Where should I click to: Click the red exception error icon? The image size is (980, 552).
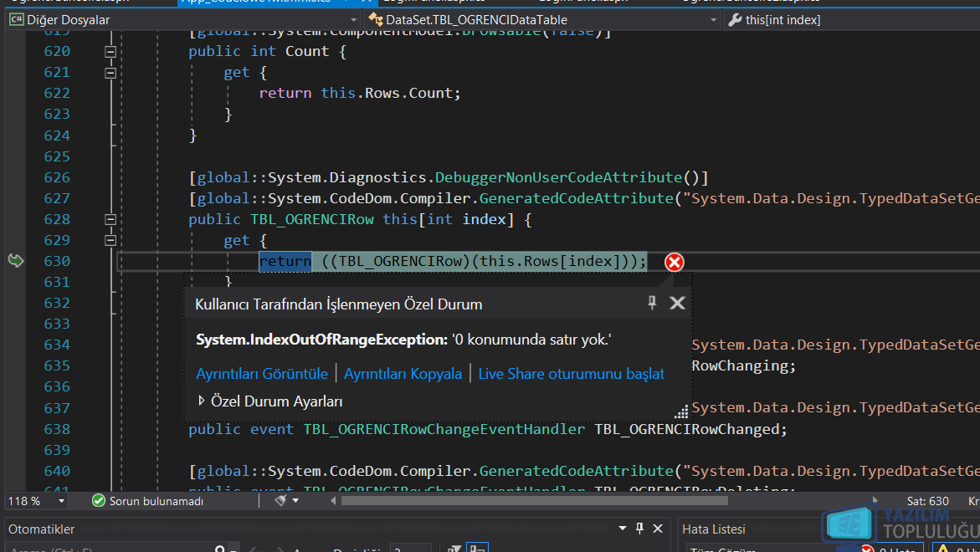click(x=674, y=263)
